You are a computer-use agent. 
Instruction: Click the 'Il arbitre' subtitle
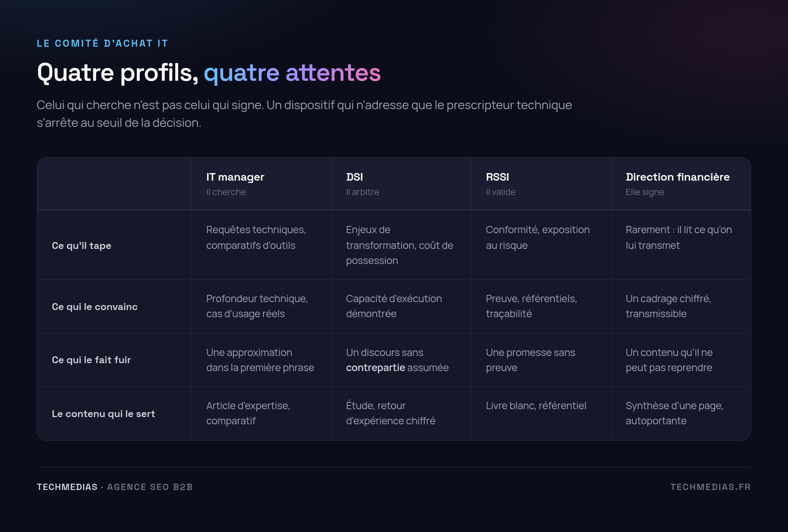point(362,192)
